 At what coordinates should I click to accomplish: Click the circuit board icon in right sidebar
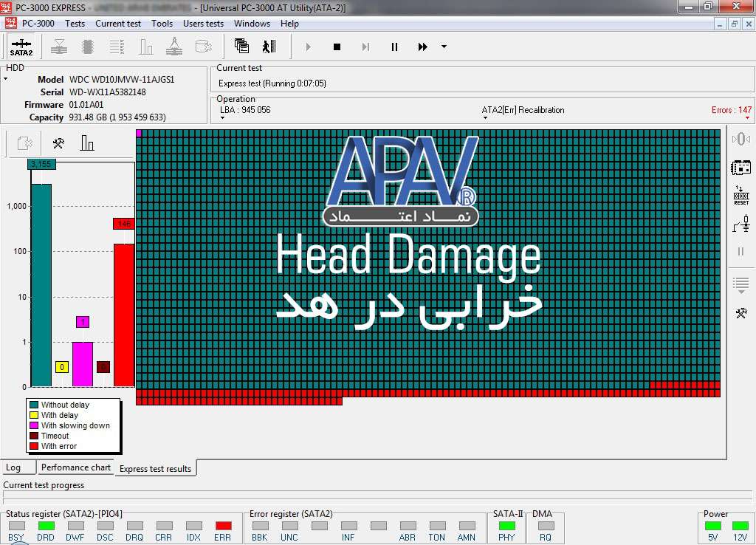(x=741, y=168)
